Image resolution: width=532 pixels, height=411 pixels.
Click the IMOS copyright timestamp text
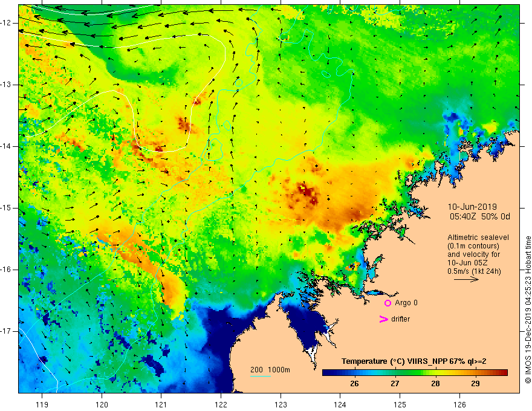coord(528,310)
